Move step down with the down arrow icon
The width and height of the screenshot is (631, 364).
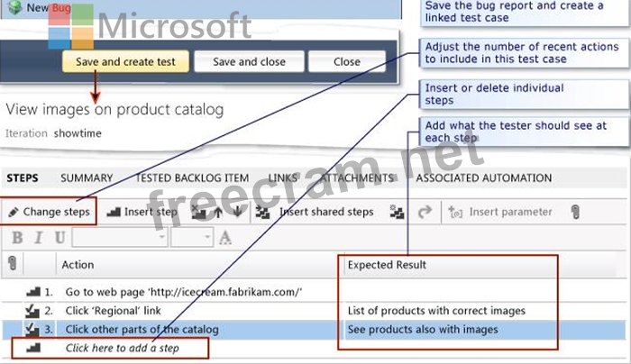[237, 212]
